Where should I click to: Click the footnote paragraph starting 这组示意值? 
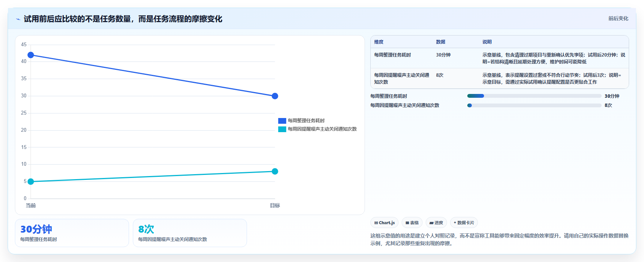(x=499, y=239)
